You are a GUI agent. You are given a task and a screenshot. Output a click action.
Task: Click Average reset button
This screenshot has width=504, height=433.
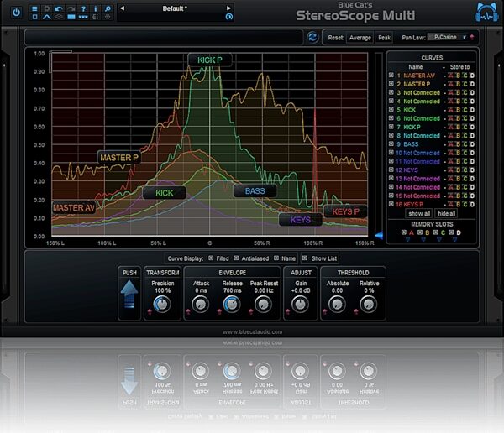[x=360, y=38]
